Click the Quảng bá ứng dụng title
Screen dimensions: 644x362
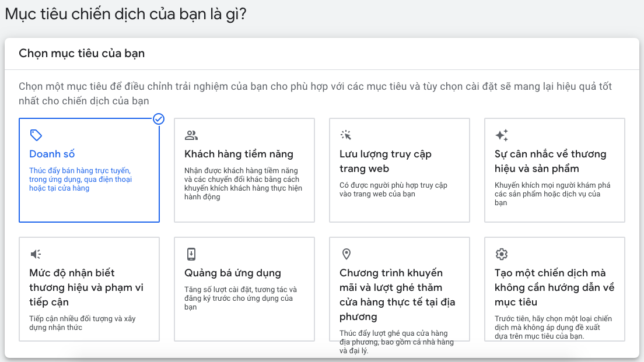click(x=233, y=273)
